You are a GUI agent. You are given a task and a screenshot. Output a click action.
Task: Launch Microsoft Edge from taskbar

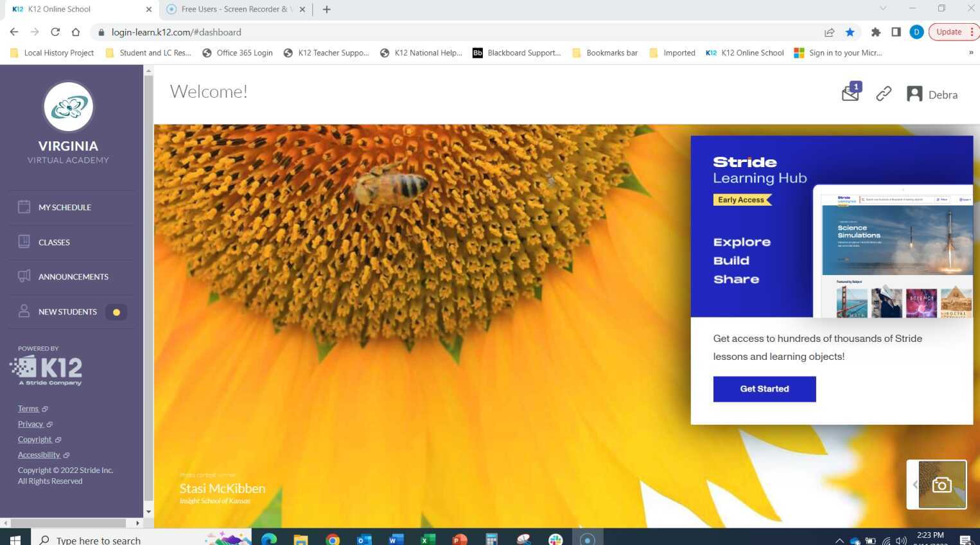coord(269,539)
